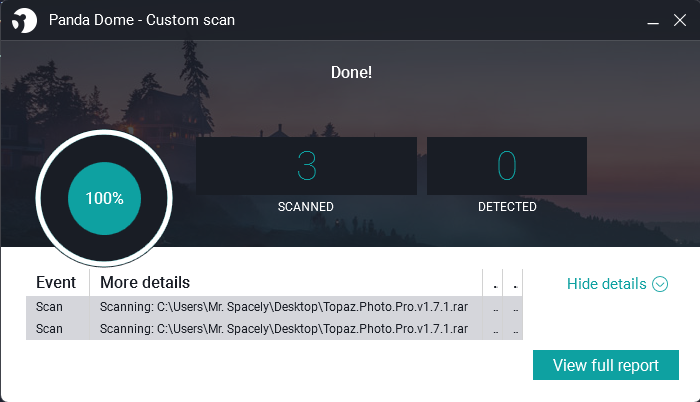Select the first Scan event row

[274, 307]
